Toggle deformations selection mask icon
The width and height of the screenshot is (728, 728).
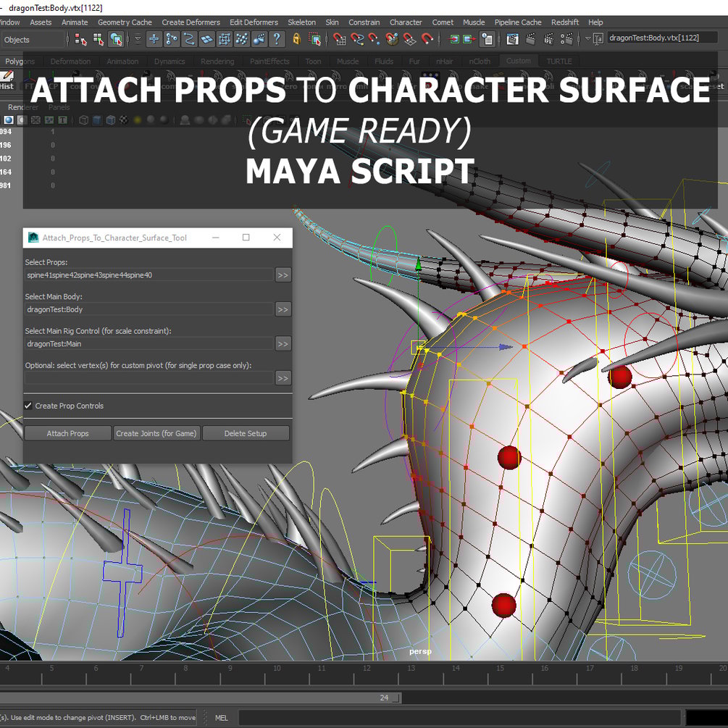pyautogui.click(x=225, y=40)
